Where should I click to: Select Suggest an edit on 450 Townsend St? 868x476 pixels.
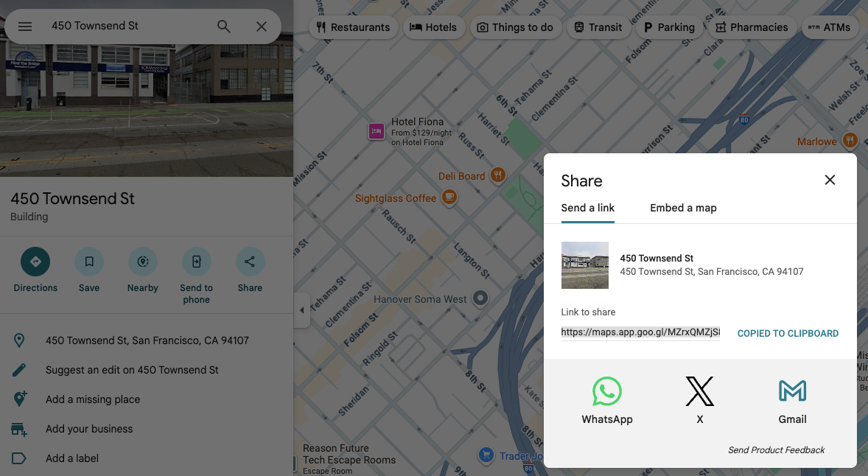click(x=147, y=370)
